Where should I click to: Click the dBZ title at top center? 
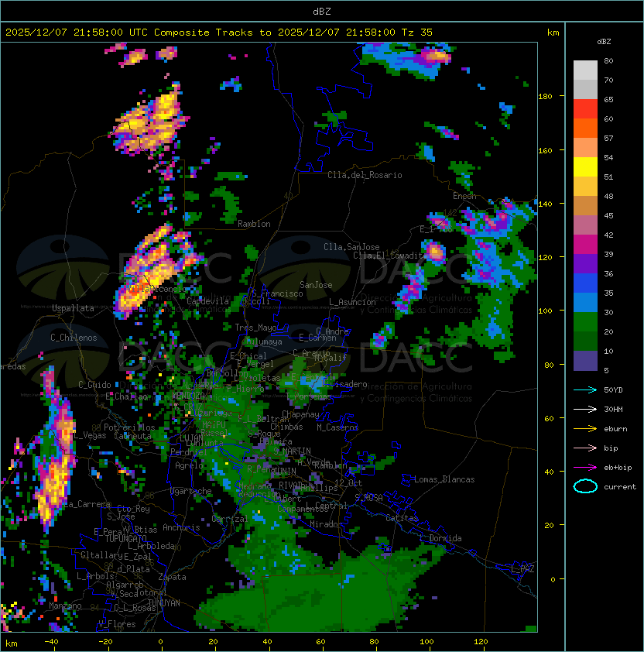tap(322, 12)
